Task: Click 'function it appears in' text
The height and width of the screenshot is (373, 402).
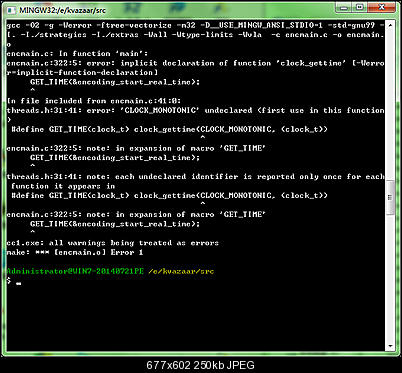Action: click(63, 186)
